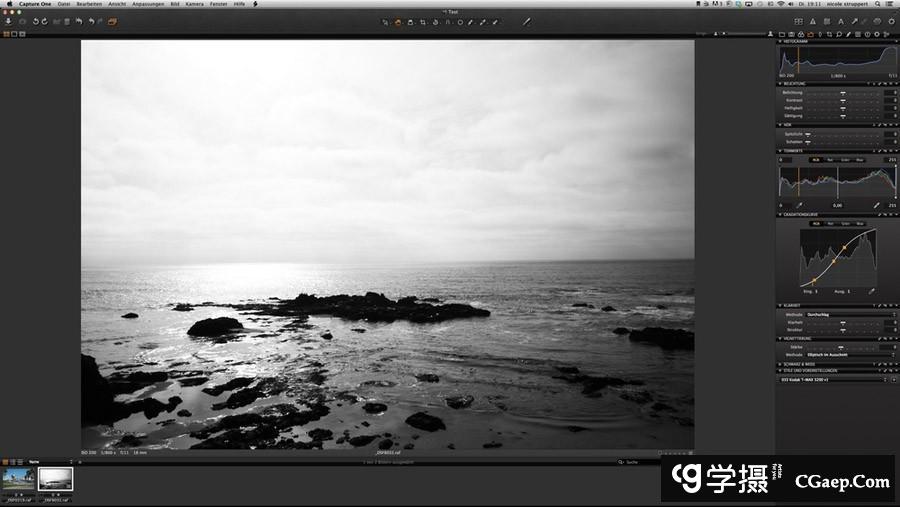Open the Klarheit Methode dropdown
900x507 pixels.
850,314
